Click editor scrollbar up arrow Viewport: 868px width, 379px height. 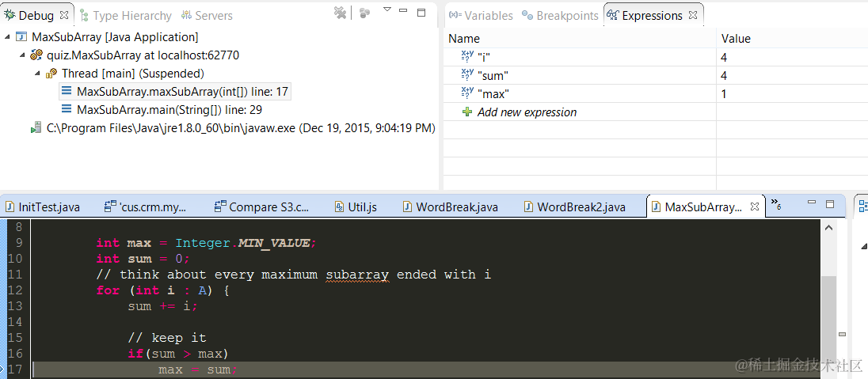[828, 227]
